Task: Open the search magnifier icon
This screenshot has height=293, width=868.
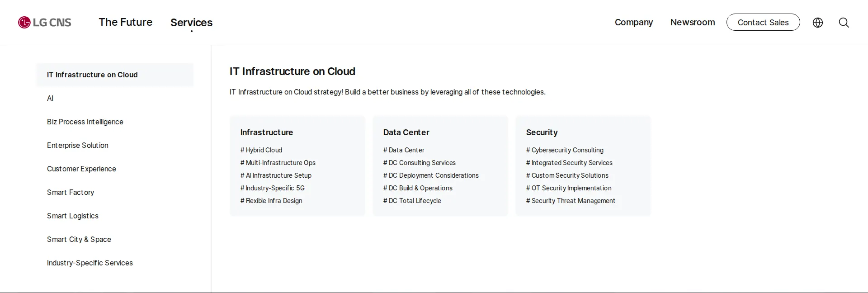Action: pos(844,23)
